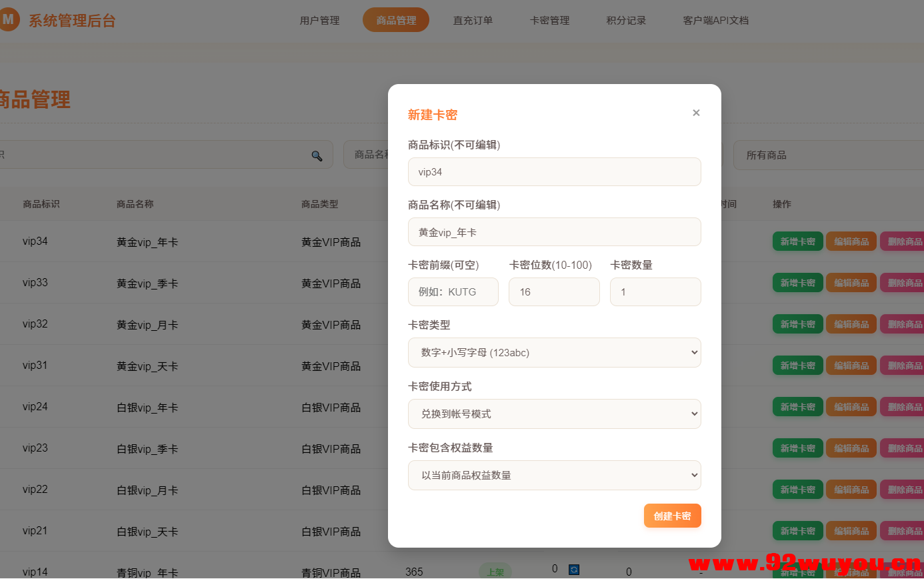Select the 商品管理 navigation item
The height and width of the screenshot is (579, 924).
pyautogui.click(x=395, y=20)
